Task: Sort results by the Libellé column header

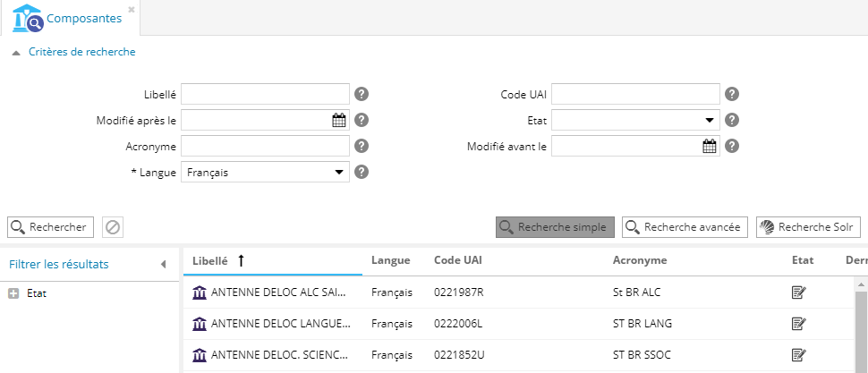Action: click(x=210, y=260)
